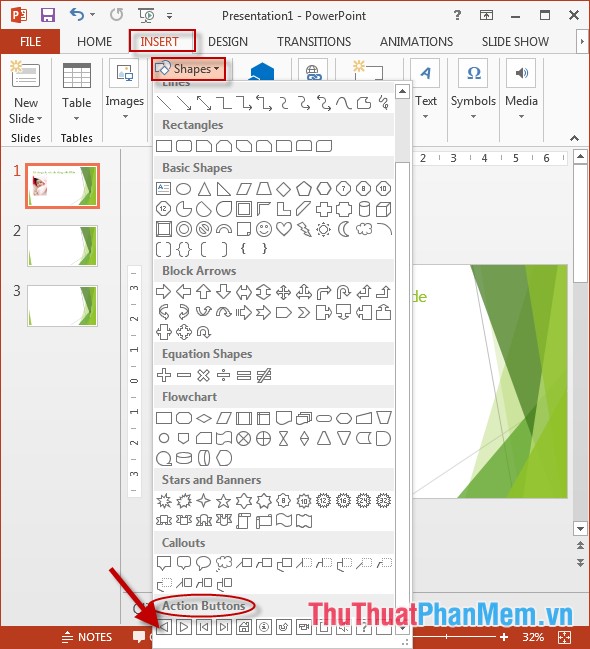
Task: Pick the Plus sign equation shape
Action: pos(164,375)
